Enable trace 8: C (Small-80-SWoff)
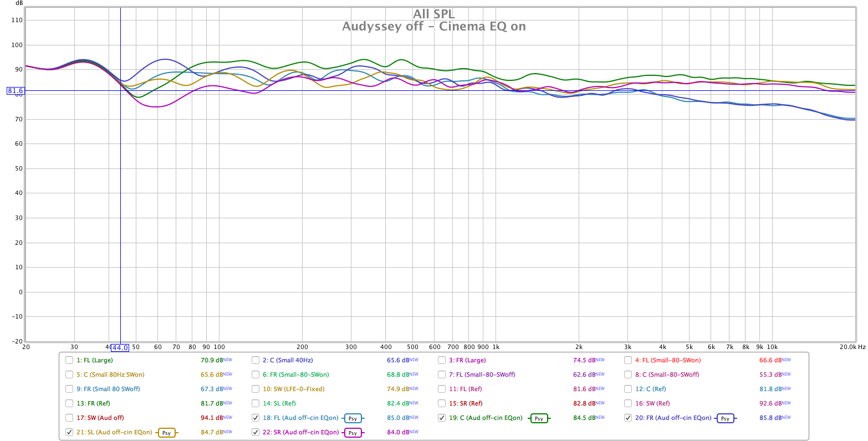The image size is (868, 441). pos(628,375)
